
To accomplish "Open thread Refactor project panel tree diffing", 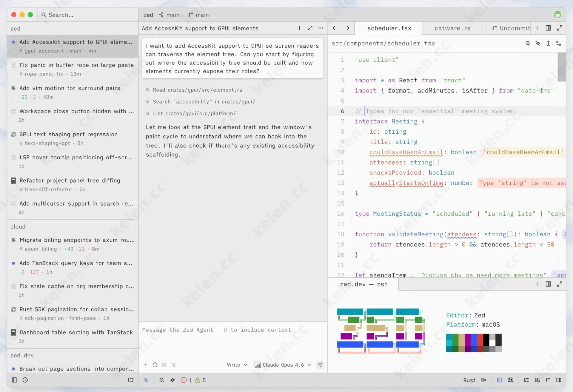I will pyautogui.click(x=73, y=185).
